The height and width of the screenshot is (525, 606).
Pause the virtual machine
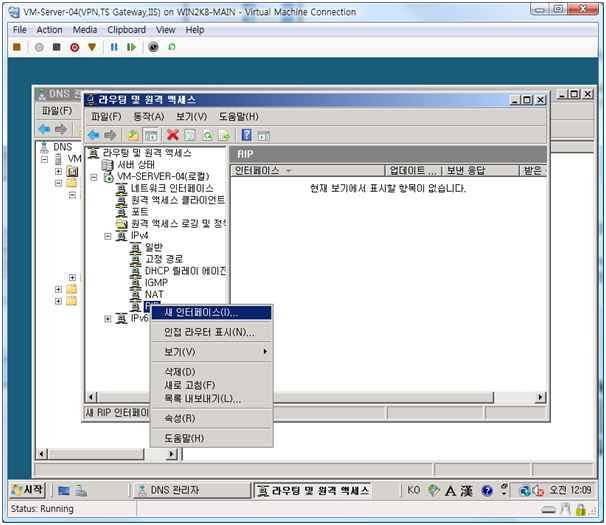114,47
